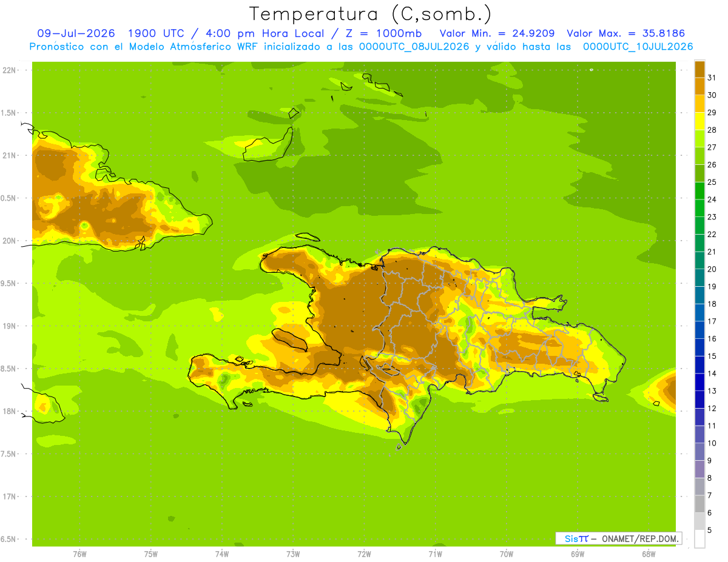Screen dimensions: 728x562
Task: Pick legend swatch between 30 and 31
Action: (699, 87)
